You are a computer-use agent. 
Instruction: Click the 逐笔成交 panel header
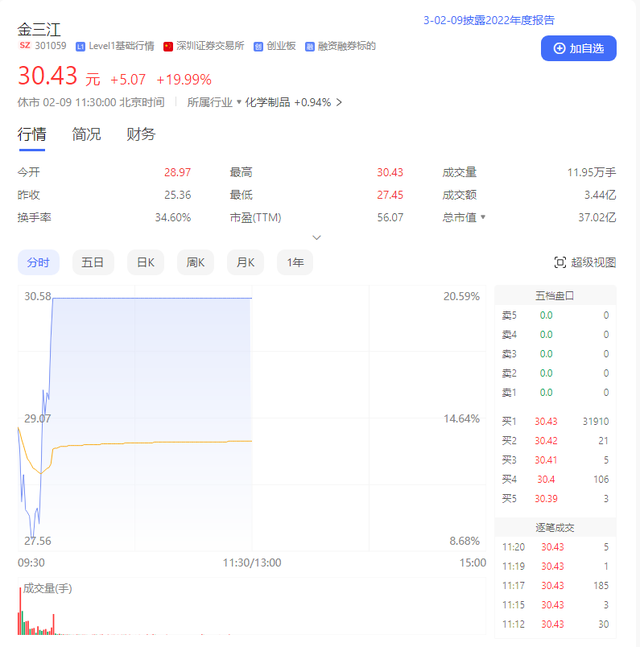tap(555, 528)
